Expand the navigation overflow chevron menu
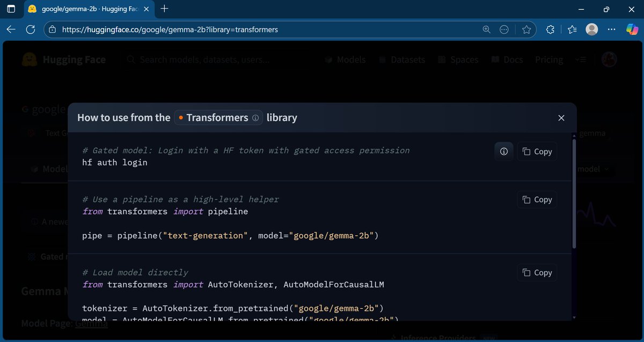 click(x=581, y=60)
